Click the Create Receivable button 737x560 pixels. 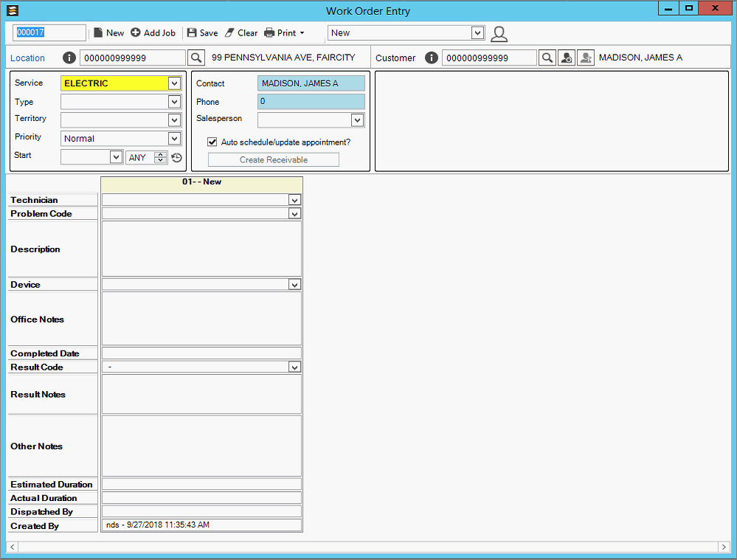click(x=273, y=159)
